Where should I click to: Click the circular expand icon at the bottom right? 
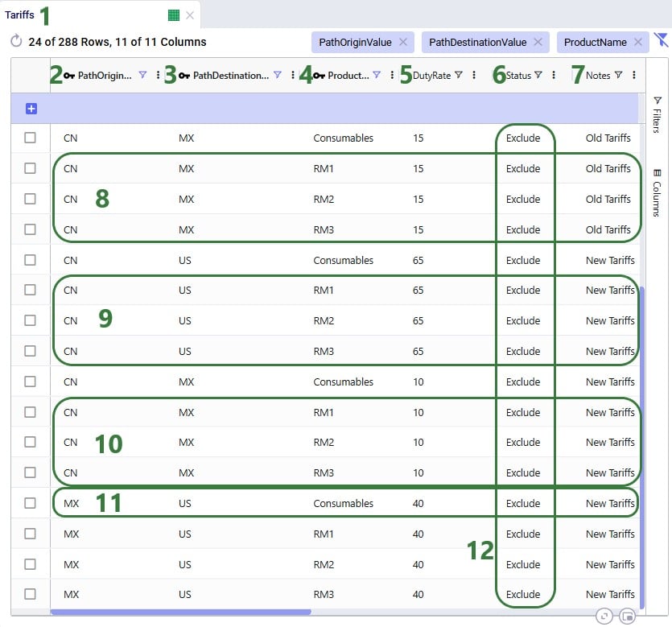(604, 617)
